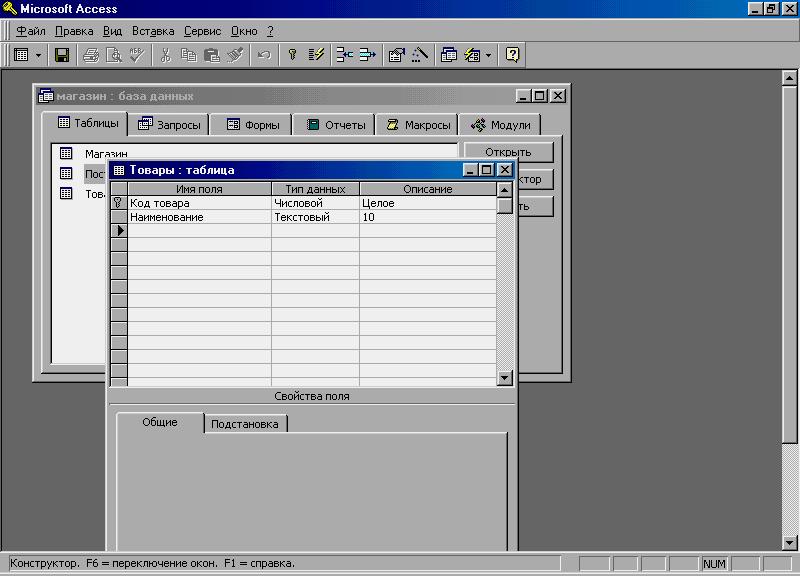Click the main window scroll up arrow
The width and height of the screenshot is (800, 576).
coord(790,78)
